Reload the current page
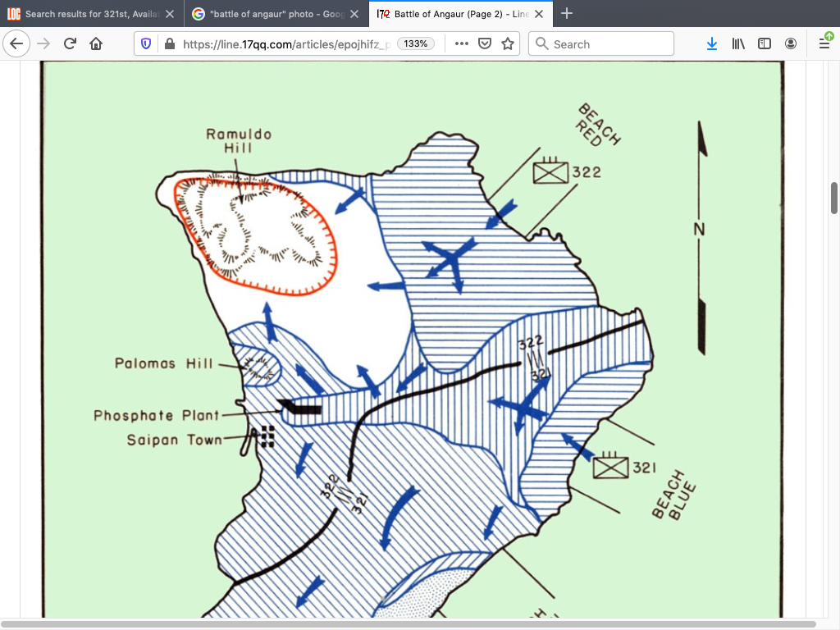 tap(70, 44)
